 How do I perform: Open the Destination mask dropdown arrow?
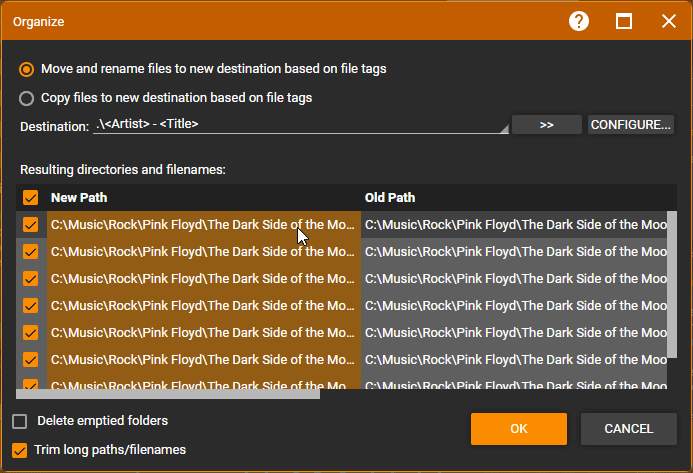click(503, 127)
